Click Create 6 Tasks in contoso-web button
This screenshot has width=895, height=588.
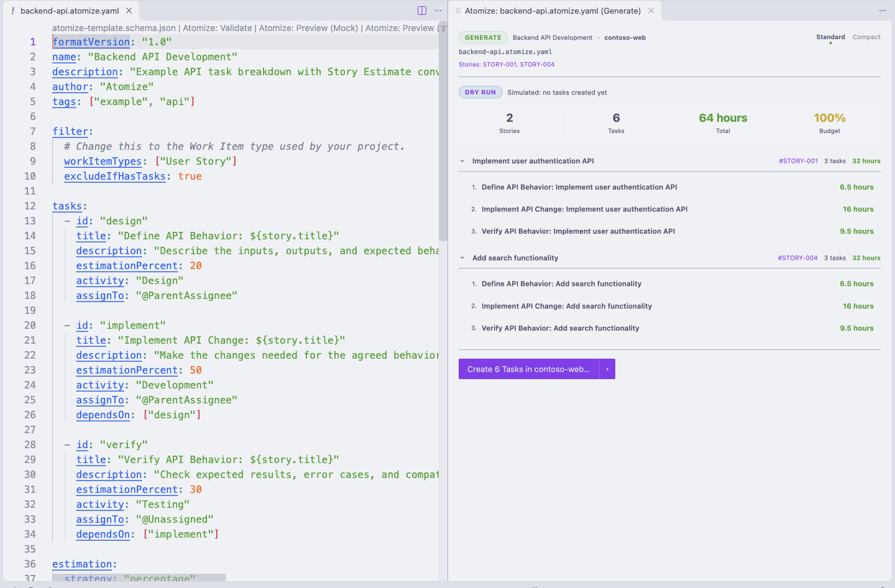(x=529, y=369)
